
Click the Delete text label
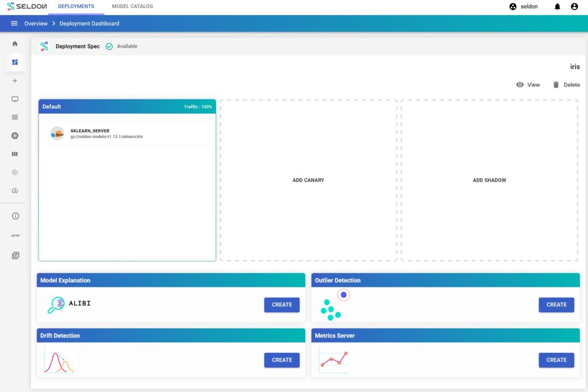pyautogui.click(x=572, y=85)
